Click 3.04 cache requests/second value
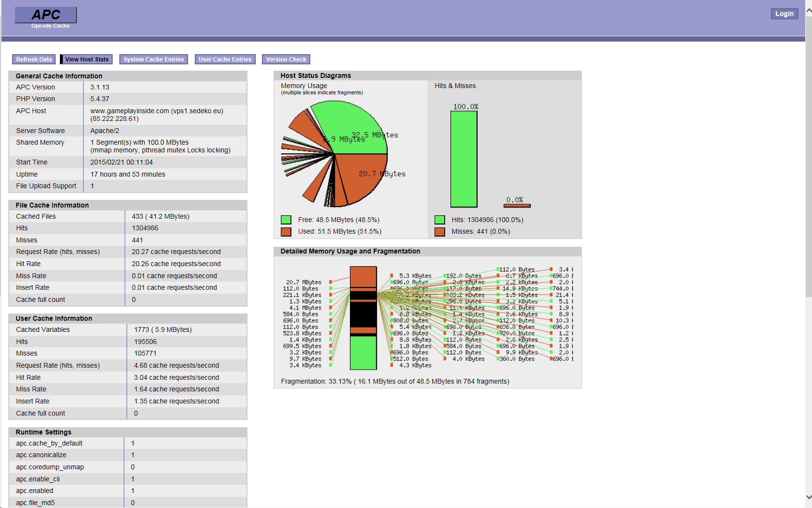 click(177, 377)
